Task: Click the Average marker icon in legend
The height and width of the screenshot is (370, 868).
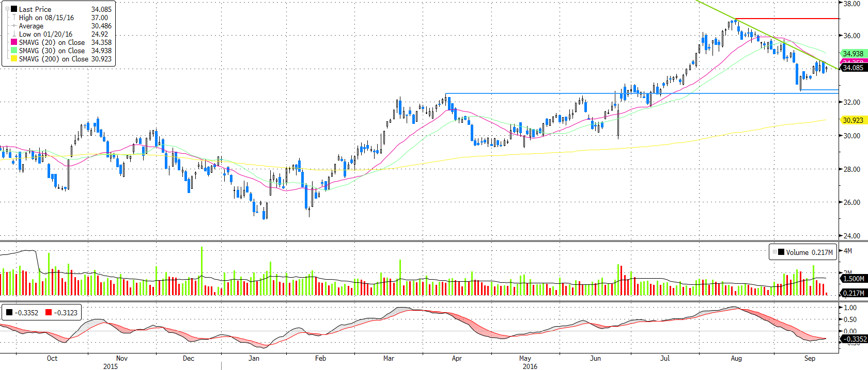Action: point(14,26)
